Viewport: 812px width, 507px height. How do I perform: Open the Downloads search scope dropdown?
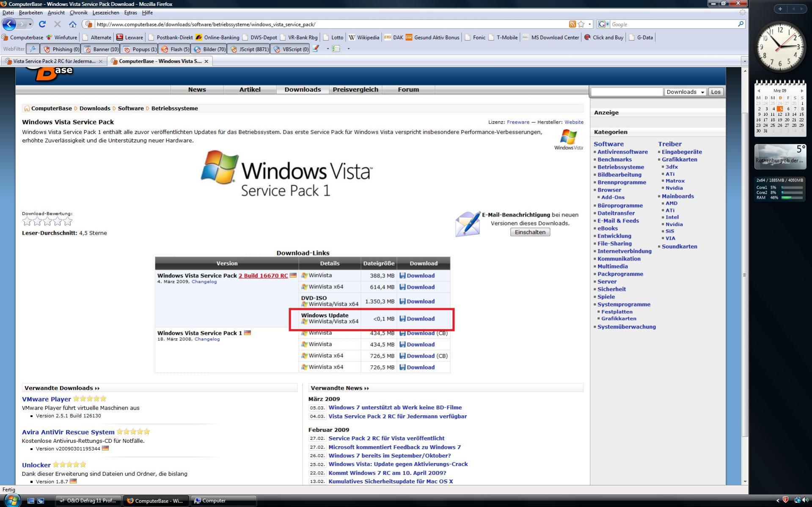pyautogui.click(x=685, y=92)
